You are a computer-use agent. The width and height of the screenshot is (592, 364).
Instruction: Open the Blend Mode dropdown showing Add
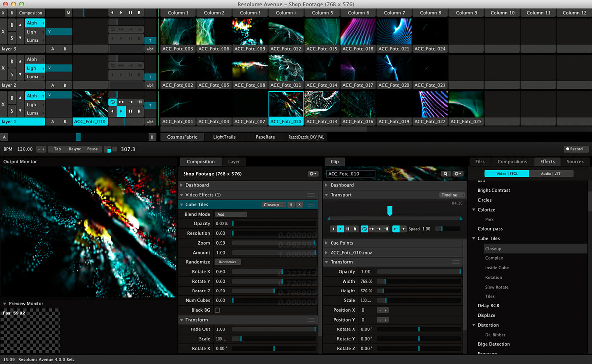tap(230, 214)
